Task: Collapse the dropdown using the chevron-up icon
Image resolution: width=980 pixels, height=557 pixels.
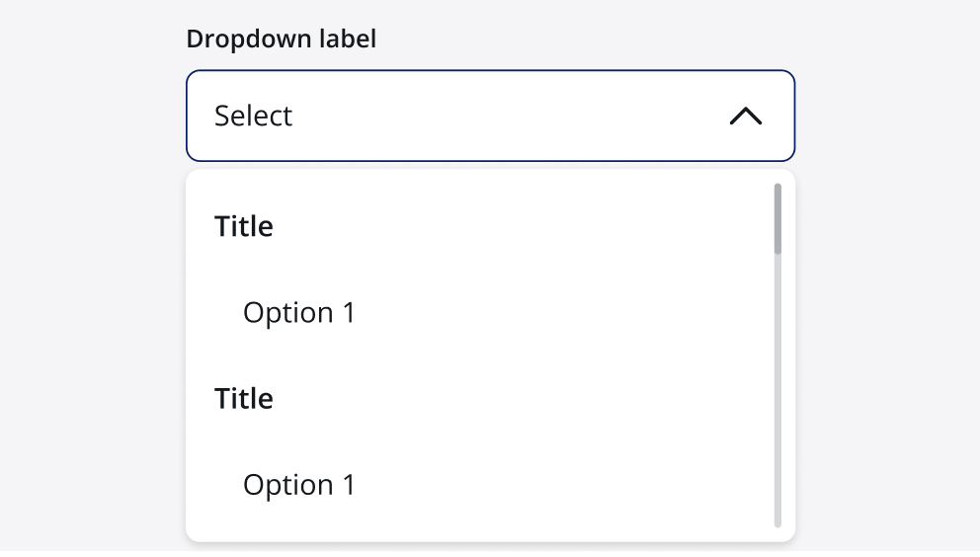Action: click(x=746, y=117)
